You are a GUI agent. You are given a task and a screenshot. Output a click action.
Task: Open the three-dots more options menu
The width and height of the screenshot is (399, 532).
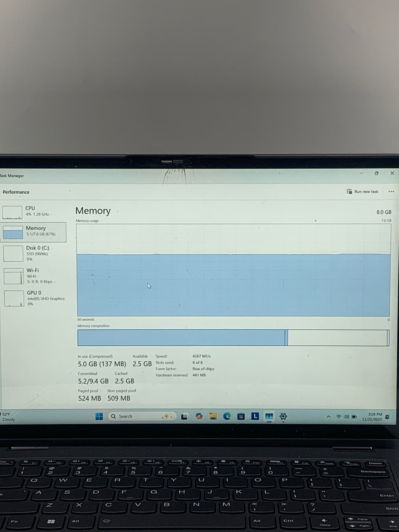391,192
